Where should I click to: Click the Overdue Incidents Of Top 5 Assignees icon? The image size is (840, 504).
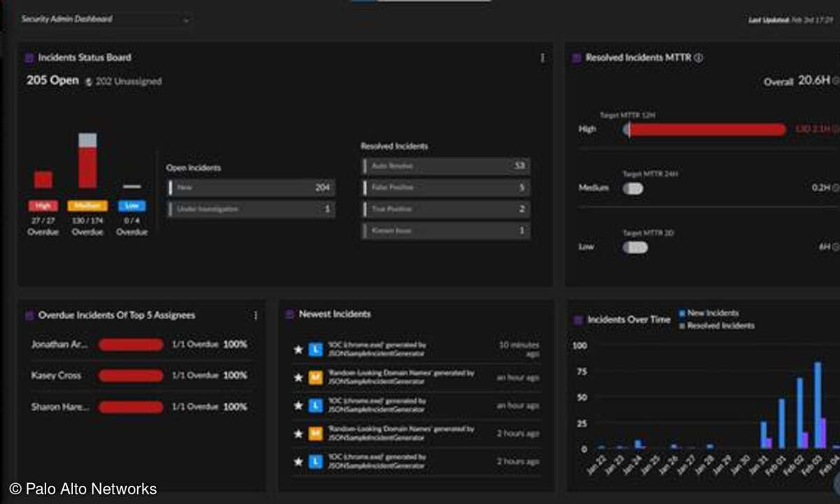click(29, 316)
